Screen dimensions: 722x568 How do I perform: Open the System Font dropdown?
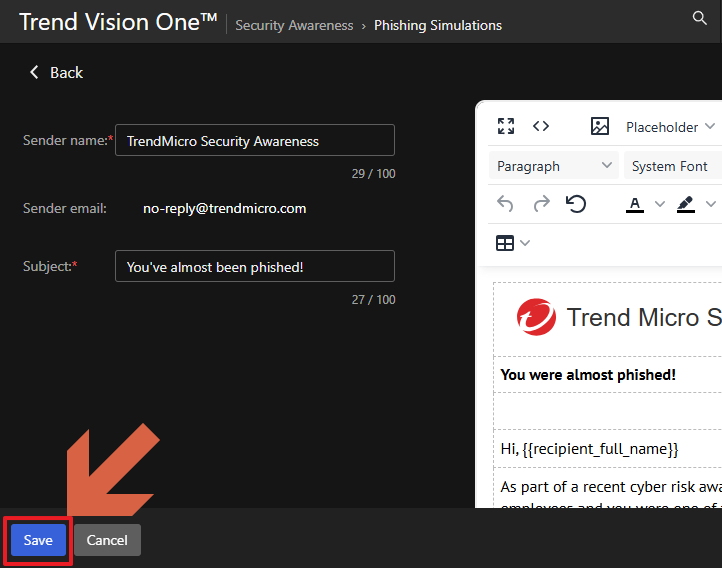click(x=672, y=166)
